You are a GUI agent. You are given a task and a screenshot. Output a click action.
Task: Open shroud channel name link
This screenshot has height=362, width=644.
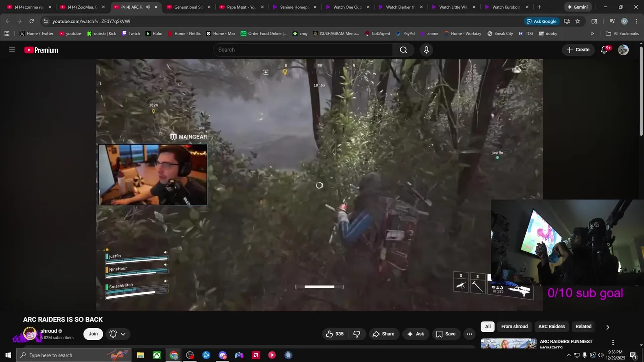pyautogui.click(x=49, y=331)
